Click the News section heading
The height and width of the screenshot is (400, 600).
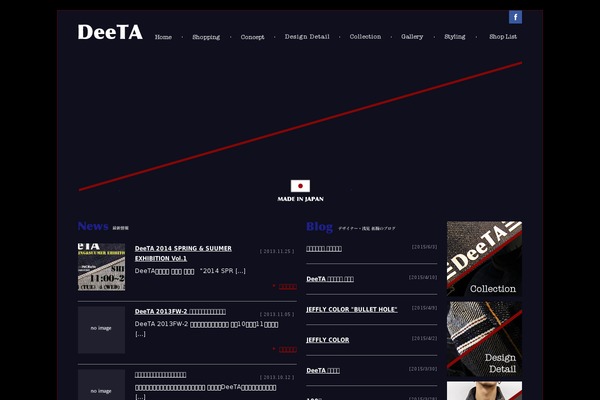click(93, 226)
